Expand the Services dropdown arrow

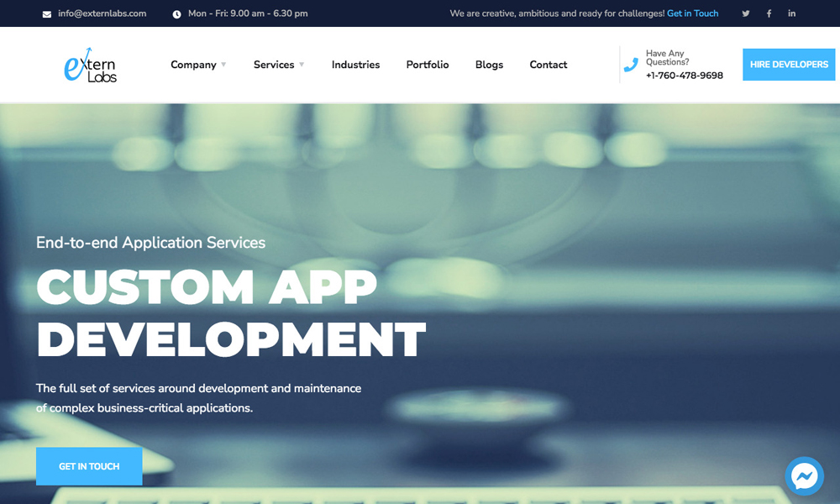(x=302, y=65)
